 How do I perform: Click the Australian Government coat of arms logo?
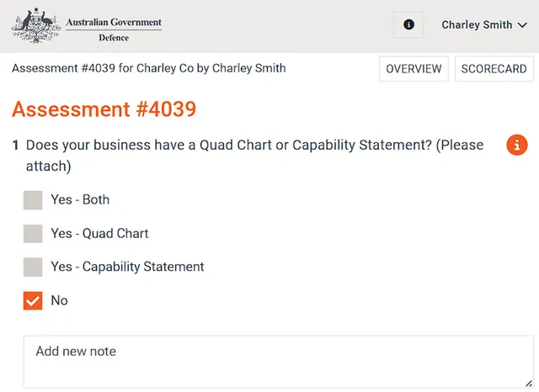36,26
